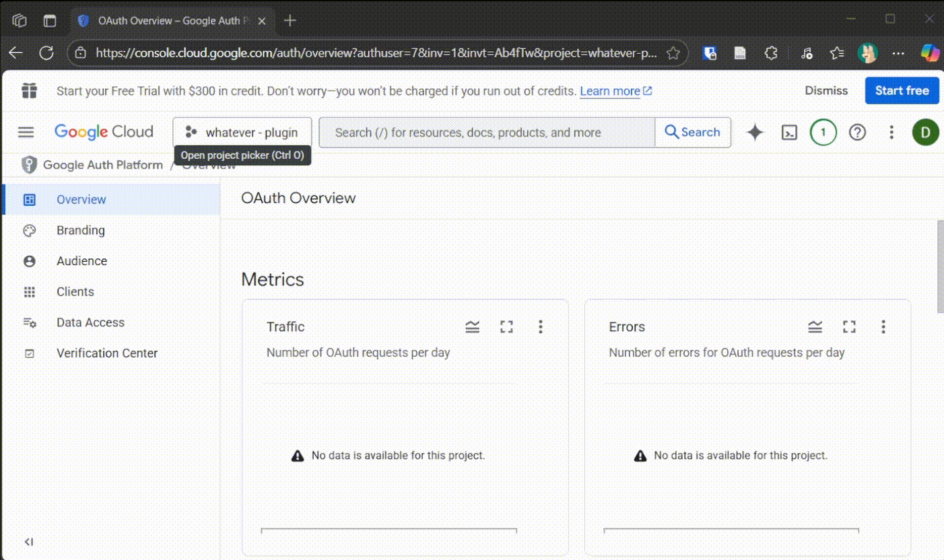The image size is (944, 560).
Task: Toggle legend icon in Traffic card
Action: [473, 327]
